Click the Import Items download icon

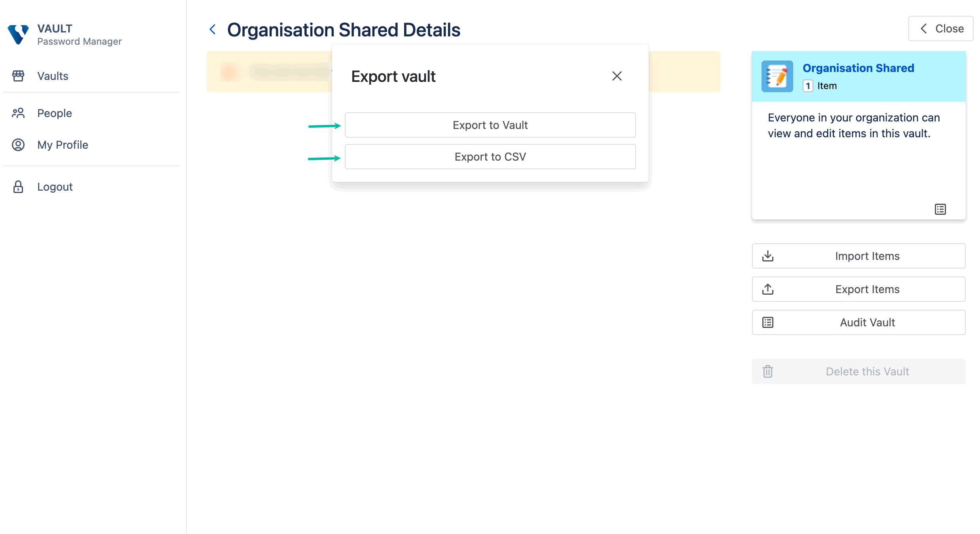point(768,256)
